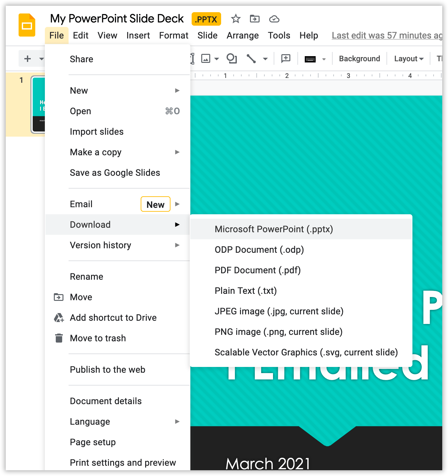Expand the Email submenu

click(118, 204)
